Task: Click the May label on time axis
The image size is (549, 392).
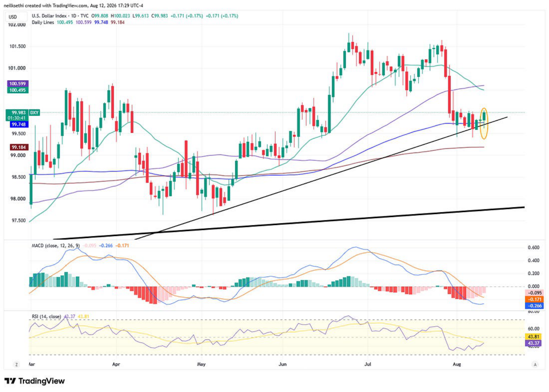Action: tap(201, 364)
